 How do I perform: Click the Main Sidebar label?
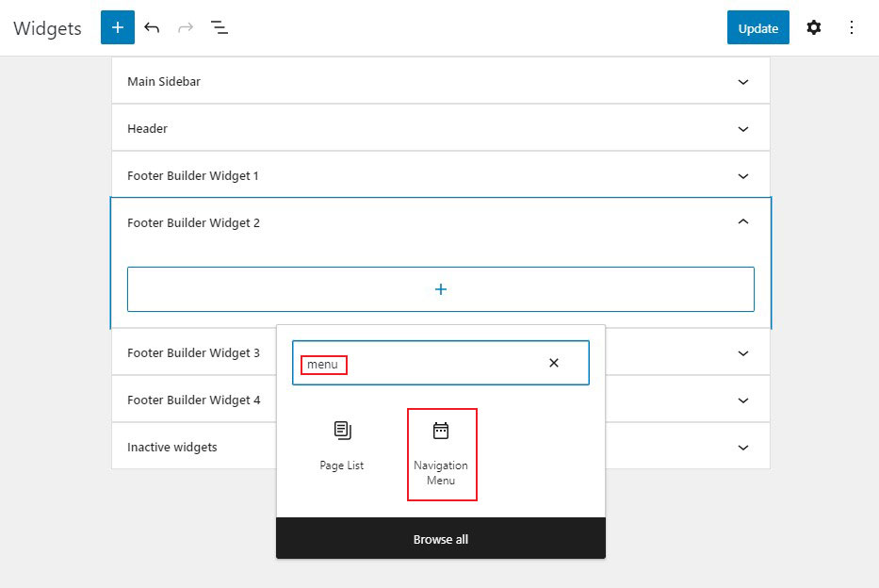click(x=164, y=81)
